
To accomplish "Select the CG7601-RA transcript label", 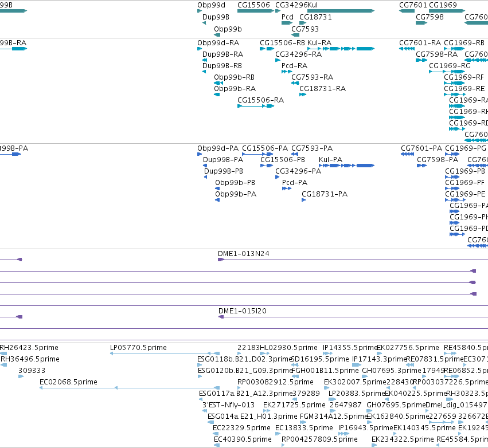I will (420, 43).
